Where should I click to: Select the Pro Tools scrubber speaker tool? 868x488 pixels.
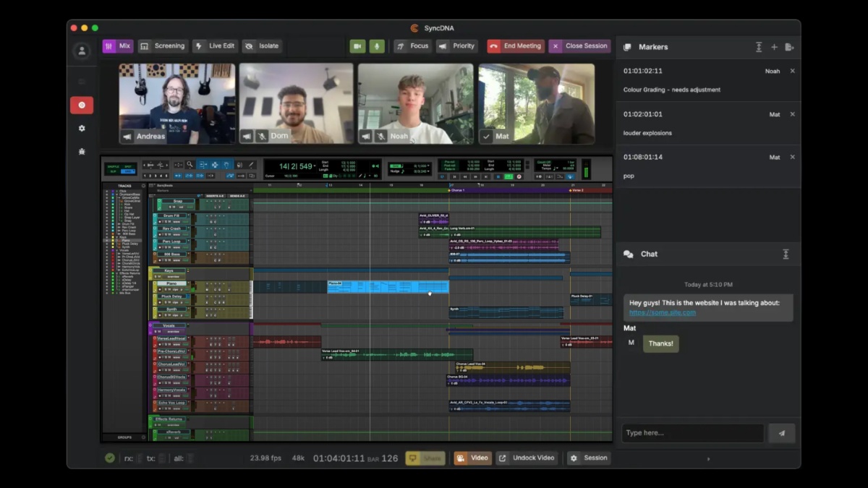point(239,165)
